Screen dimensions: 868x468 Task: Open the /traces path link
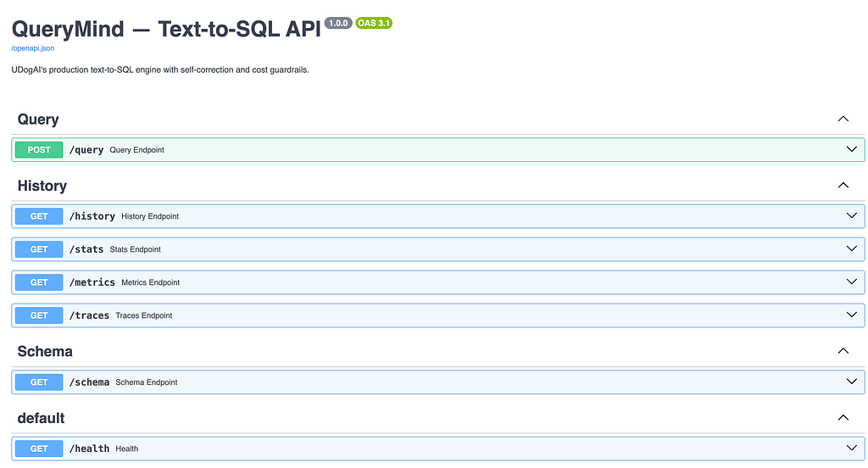(x=89, y=315)
